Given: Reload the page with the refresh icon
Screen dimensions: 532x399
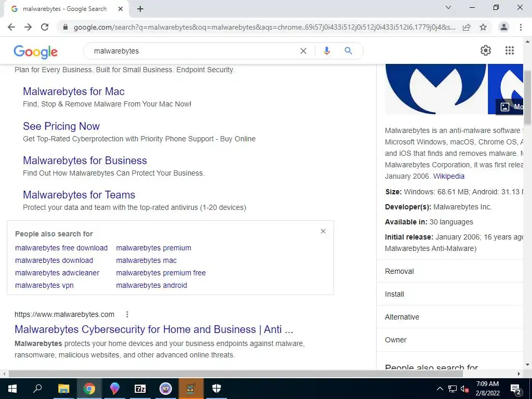Looking at the screenshot, I should pyautogui.click(x=45, y=27).
